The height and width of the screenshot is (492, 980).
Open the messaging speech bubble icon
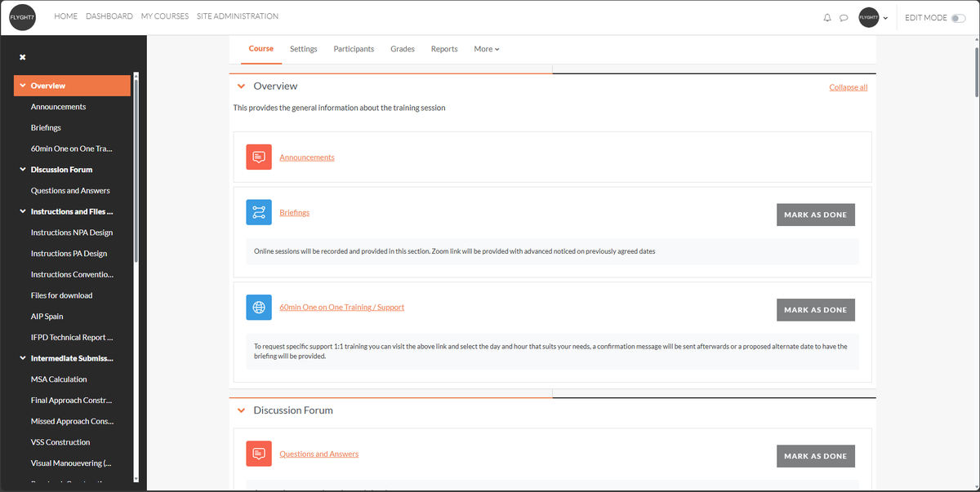coord(844,18)
